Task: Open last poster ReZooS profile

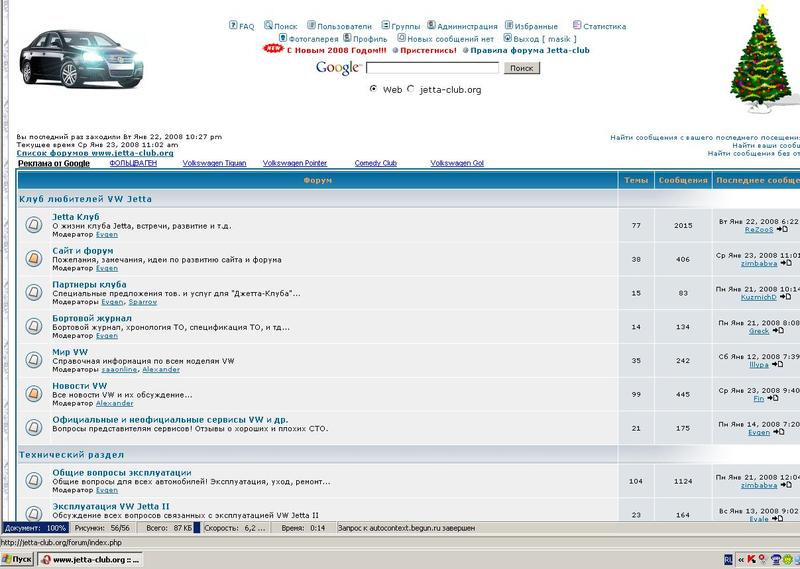Action: tap(759, 230)
